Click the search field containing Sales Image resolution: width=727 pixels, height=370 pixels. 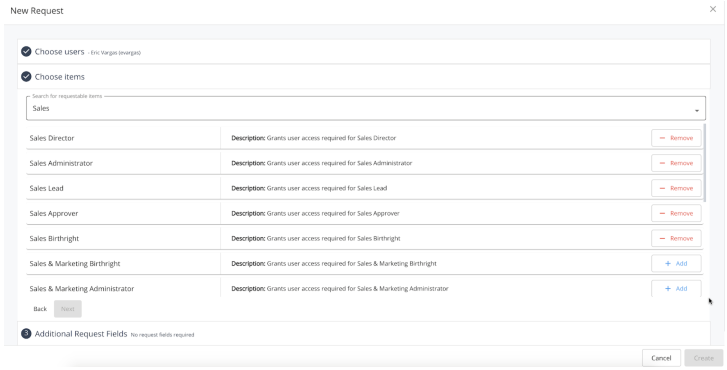(366, 108)
